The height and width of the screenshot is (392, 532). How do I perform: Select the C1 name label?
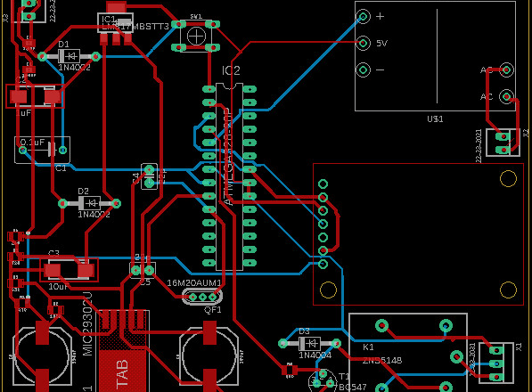(61, 167)
